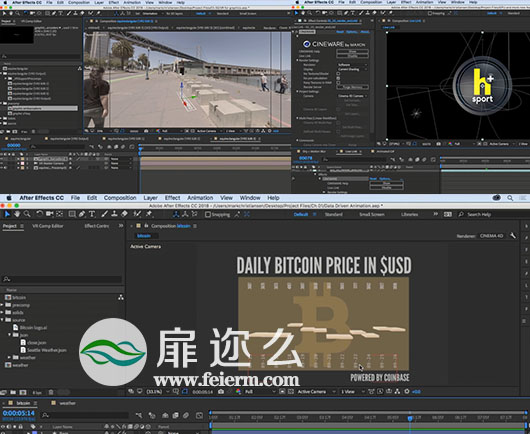Image resolution: width=530 pixels, height=434 pixels.
Task: Open magnification 33.1% dropdown
Action: 158,392
